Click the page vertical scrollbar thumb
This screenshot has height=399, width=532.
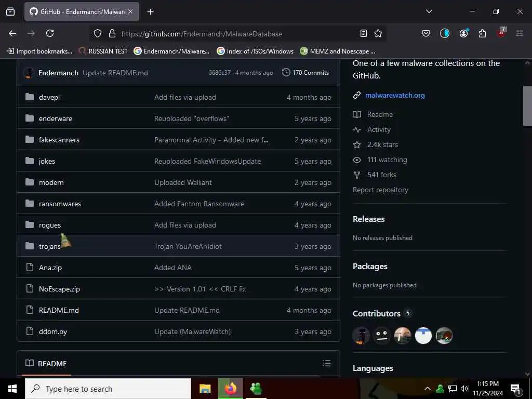click(x=527, y=106)
